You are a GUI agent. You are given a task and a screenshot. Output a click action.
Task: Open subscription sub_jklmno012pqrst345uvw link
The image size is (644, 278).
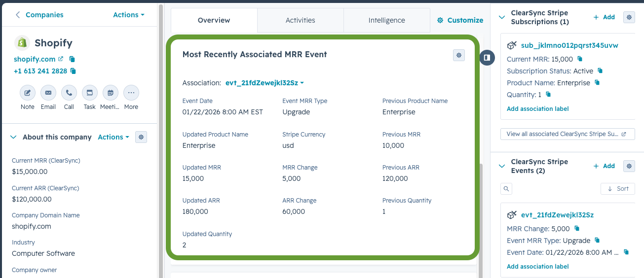[569, 45]
